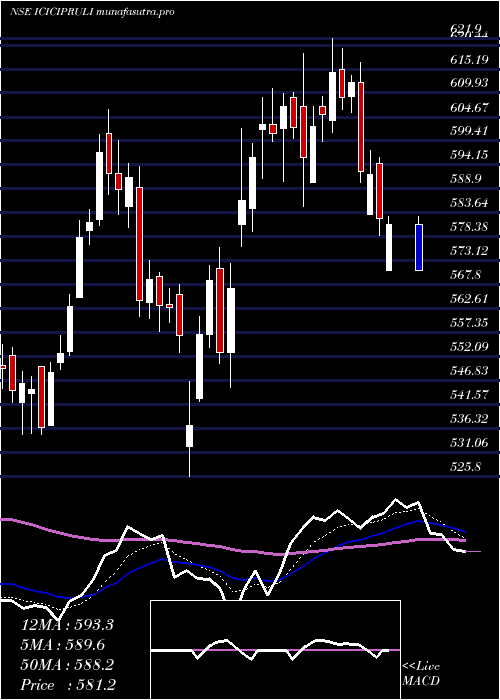Select the 599.41 price axis label
500x700 pixels.
click(x=469, y=131)
